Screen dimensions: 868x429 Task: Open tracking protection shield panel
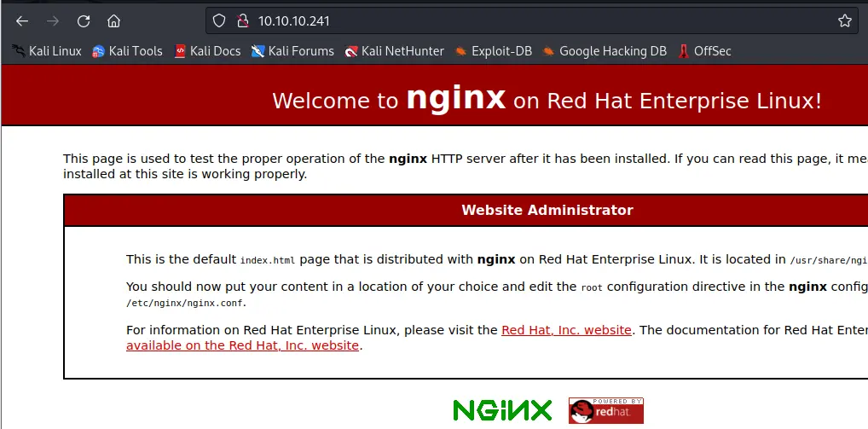pos(219,21)
